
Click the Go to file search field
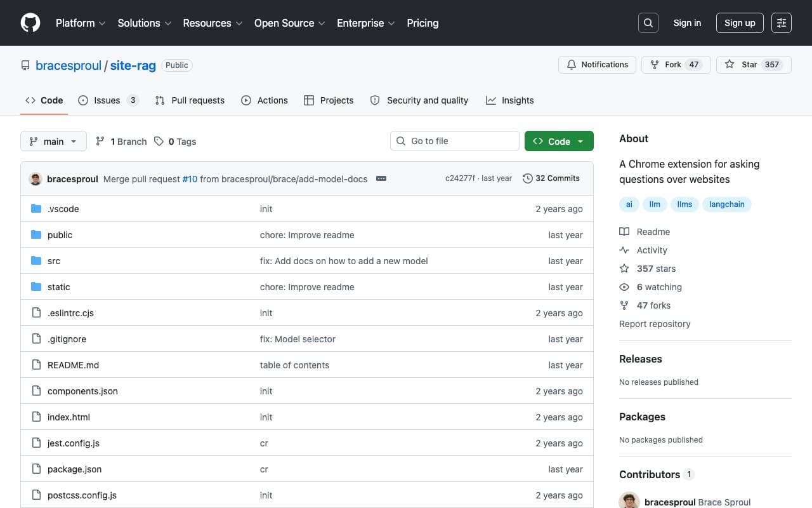pos(455,141)
